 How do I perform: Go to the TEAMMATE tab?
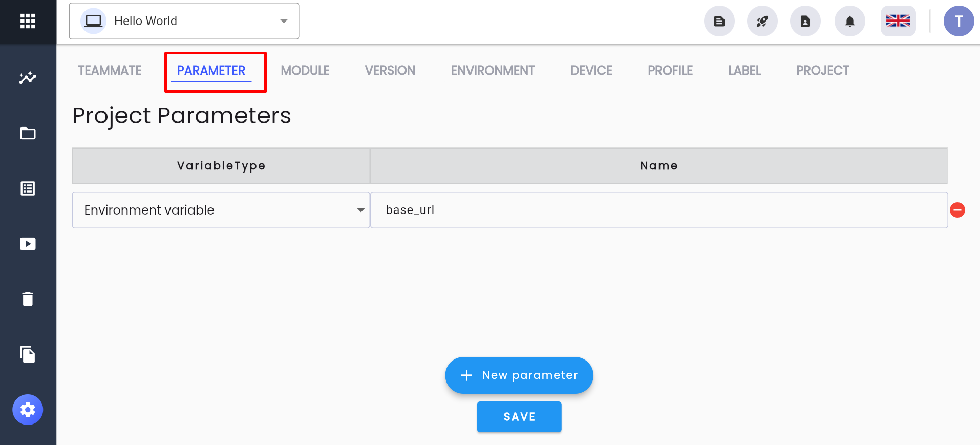pyautogui.click(x=110, y=71)
